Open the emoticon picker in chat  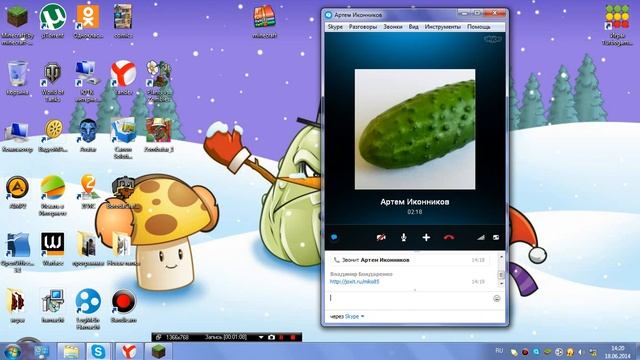tap(497, 298)
